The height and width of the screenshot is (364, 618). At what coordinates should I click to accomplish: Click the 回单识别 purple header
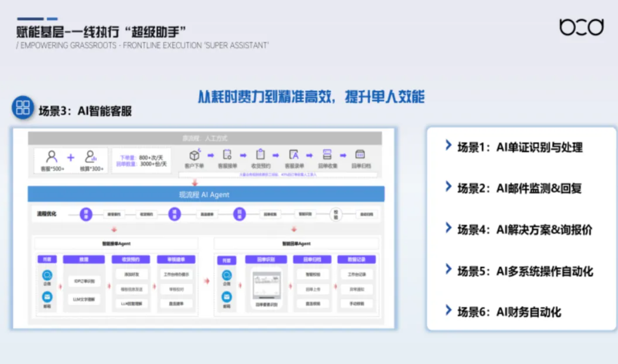click(266, 260)
